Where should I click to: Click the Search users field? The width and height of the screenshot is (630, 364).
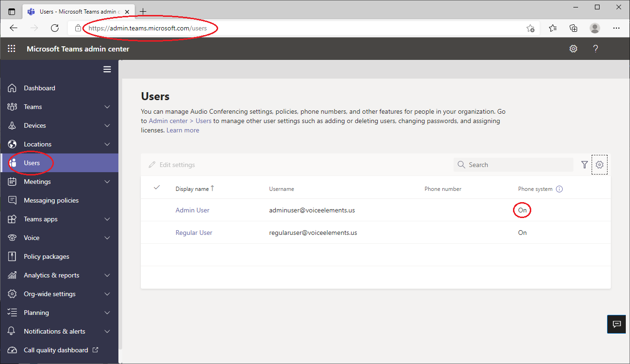[x=513, y=165]
